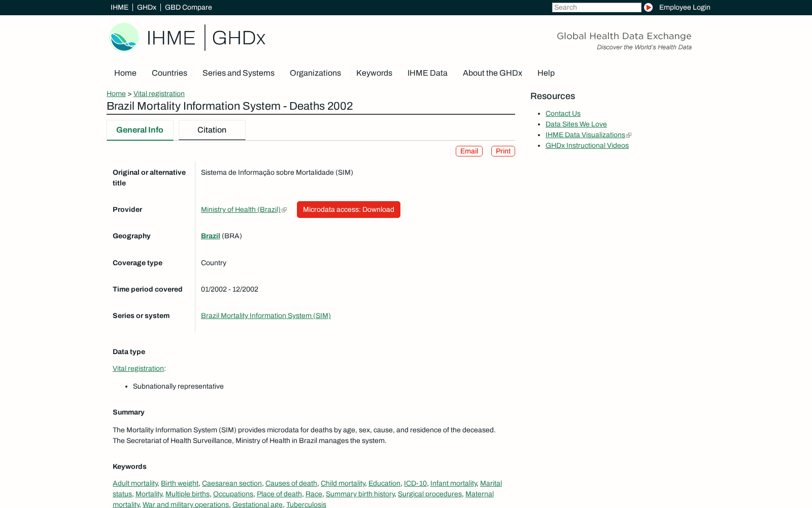This screenshot has width=812, height=508.
Task: Click the Occupations keyword
Action: click(233, 494)
